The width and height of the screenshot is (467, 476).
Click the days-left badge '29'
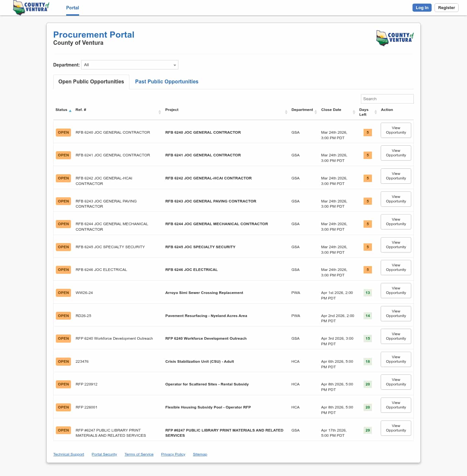tap(368, 430)
